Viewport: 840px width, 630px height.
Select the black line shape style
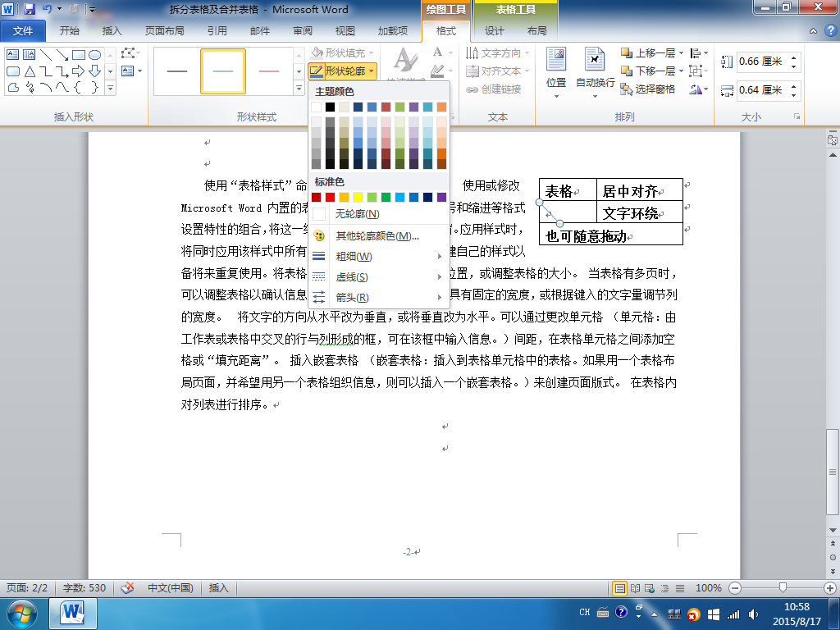(x=177, y=71)
